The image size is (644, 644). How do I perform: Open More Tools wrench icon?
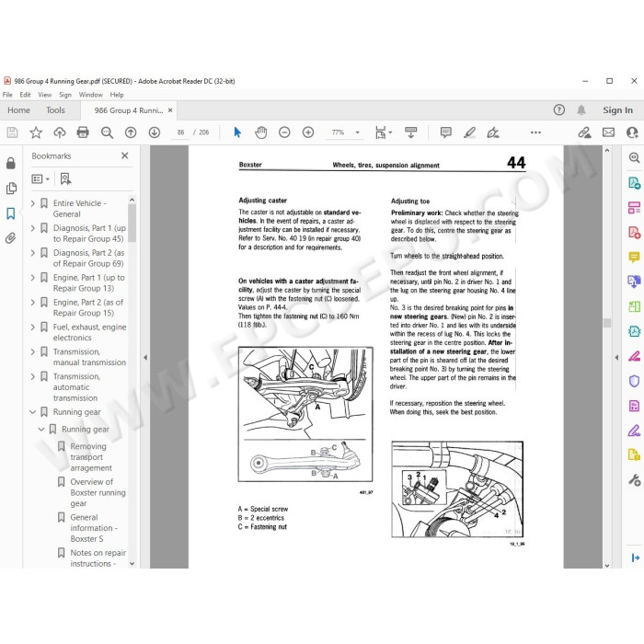pos(634,479)
